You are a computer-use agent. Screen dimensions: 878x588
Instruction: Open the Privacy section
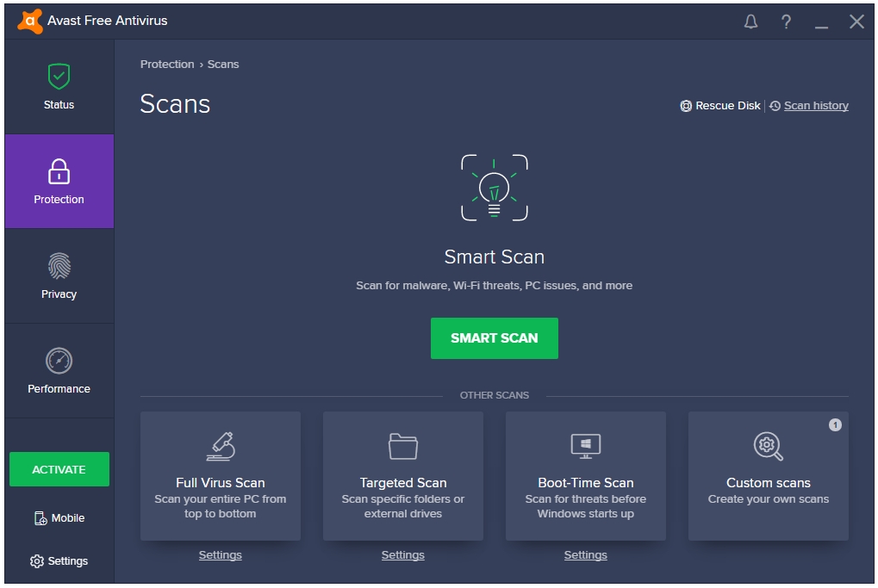[59, 276]
